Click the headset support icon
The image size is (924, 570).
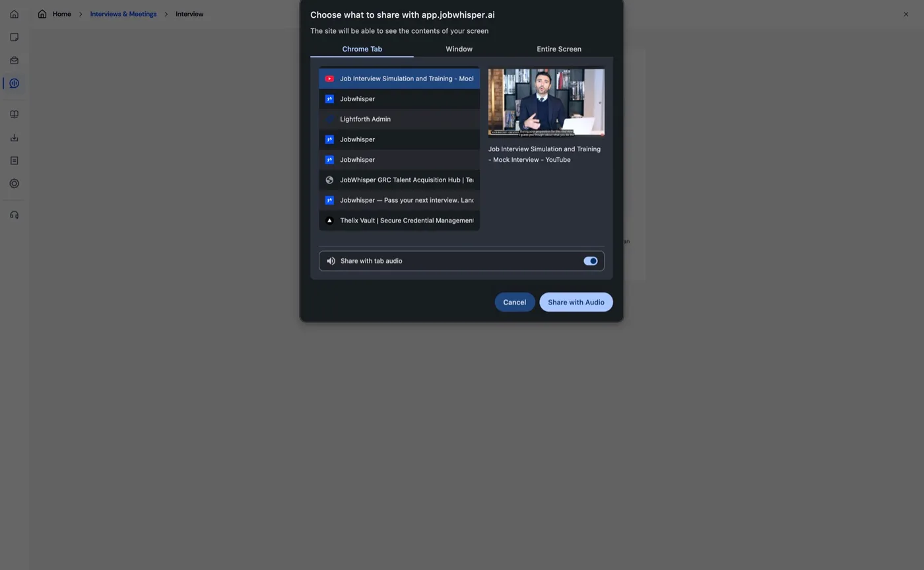[x=14, y=215]
